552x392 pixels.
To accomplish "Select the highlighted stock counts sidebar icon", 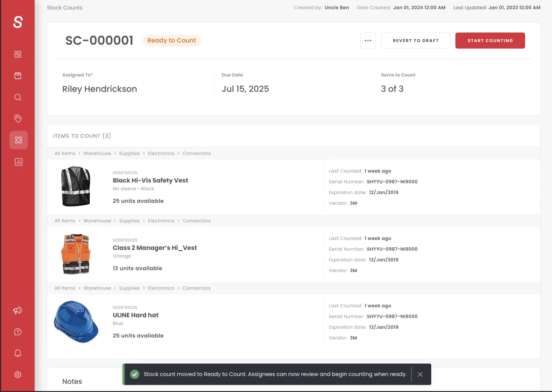I will [19, 140].
